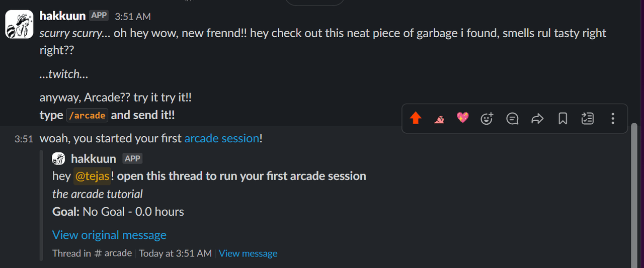
Task: Click the /arcade command code text
Action: 87,115
